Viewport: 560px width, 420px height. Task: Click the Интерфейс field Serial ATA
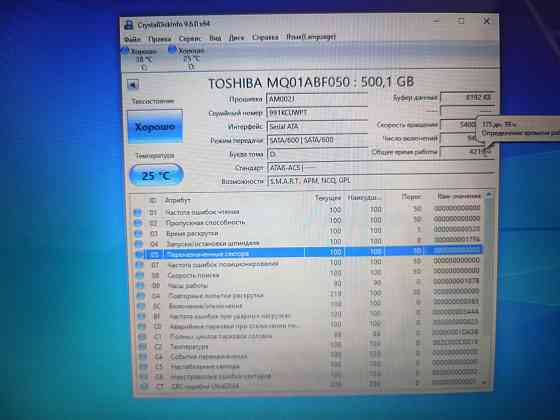tap(317, 126)
